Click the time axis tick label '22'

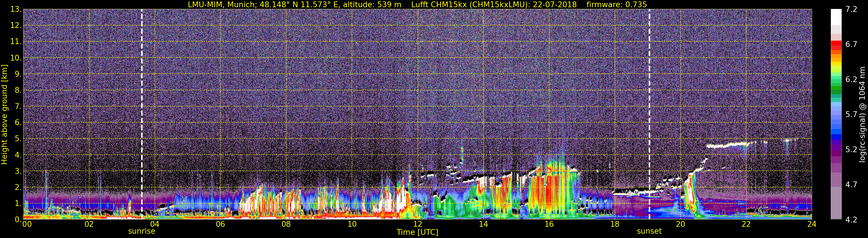point(746,224)
